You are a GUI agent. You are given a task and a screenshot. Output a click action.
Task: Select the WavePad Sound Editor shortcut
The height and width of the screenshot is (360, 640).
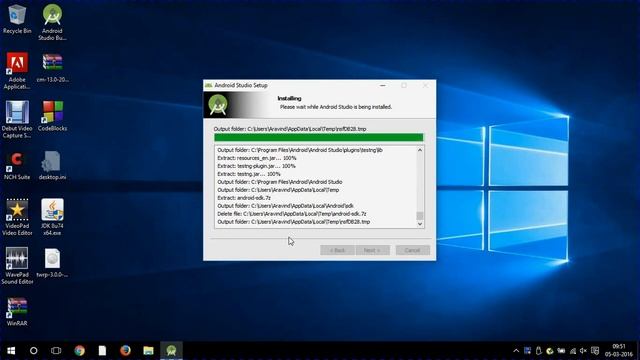(x=17, y=266)
